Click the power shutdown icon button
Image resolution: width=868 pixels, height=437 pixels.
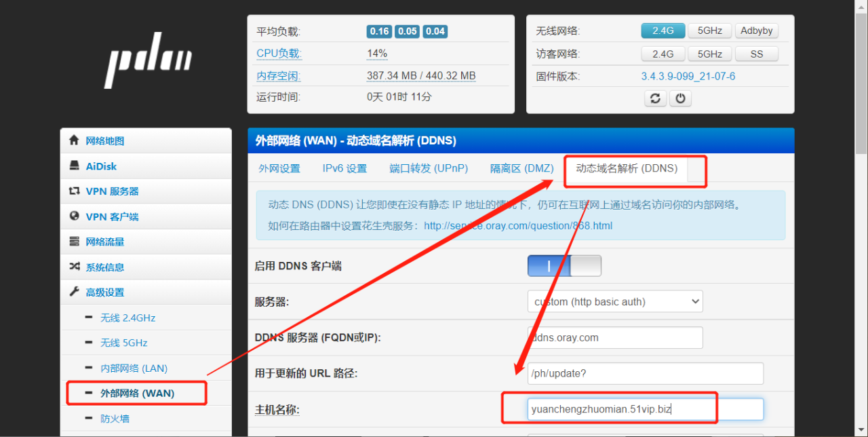tap(680, 98)
